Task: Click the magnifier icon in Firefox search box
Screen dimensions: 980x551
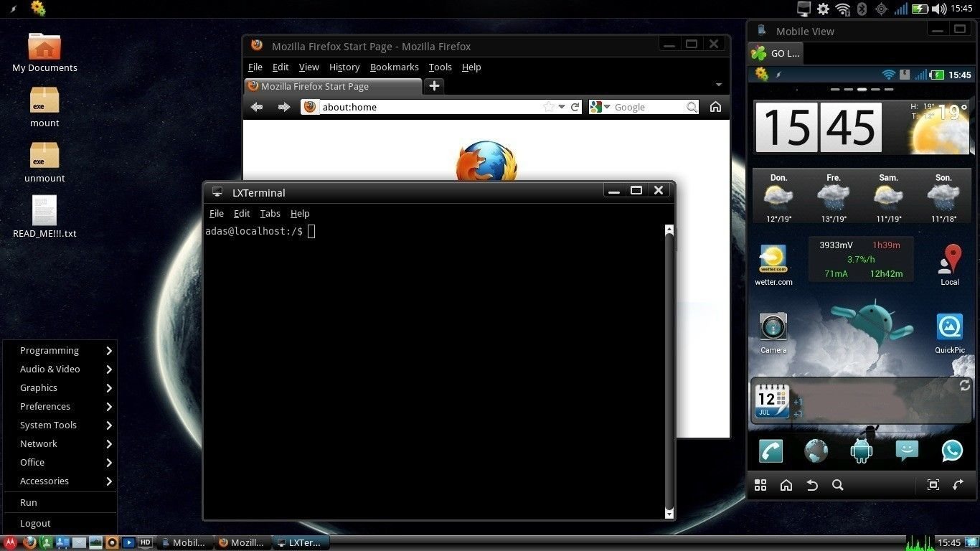Action: [692, 107]
